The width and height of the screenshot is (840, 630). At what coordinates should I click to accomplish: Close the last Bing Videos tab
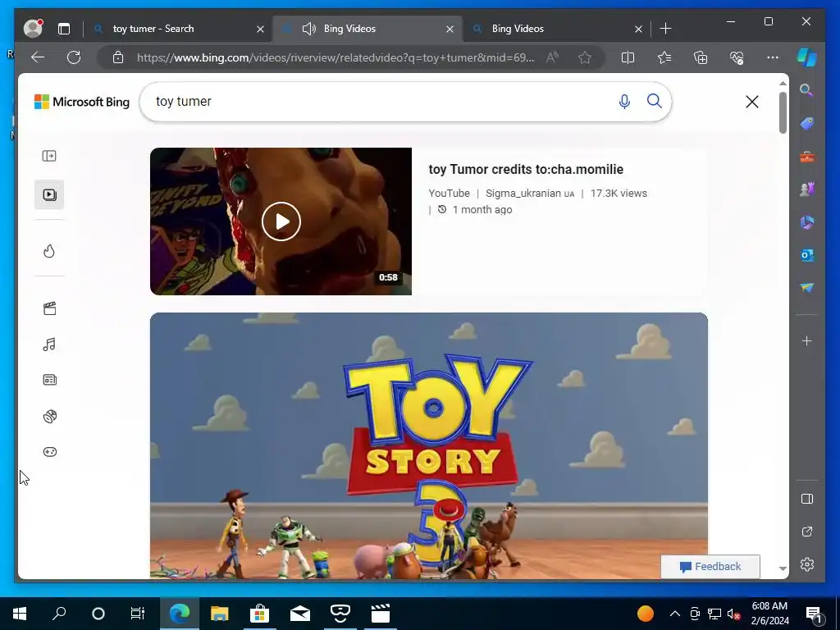coord(638,29)
